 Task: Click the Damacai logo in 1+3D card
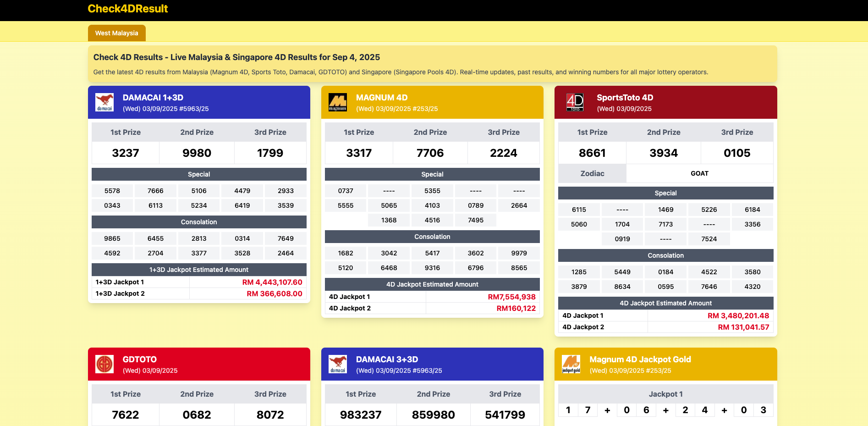point(104,102)
